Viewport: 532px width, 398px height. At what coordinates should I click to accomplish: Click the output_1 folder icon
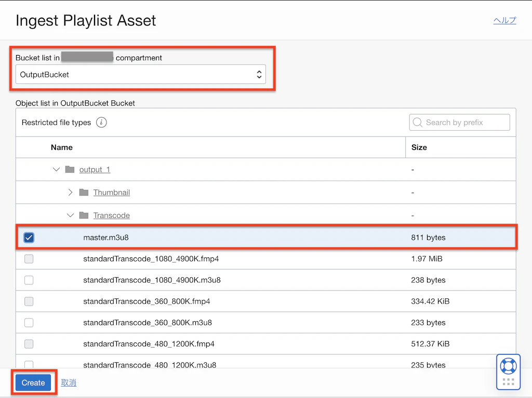70,169
